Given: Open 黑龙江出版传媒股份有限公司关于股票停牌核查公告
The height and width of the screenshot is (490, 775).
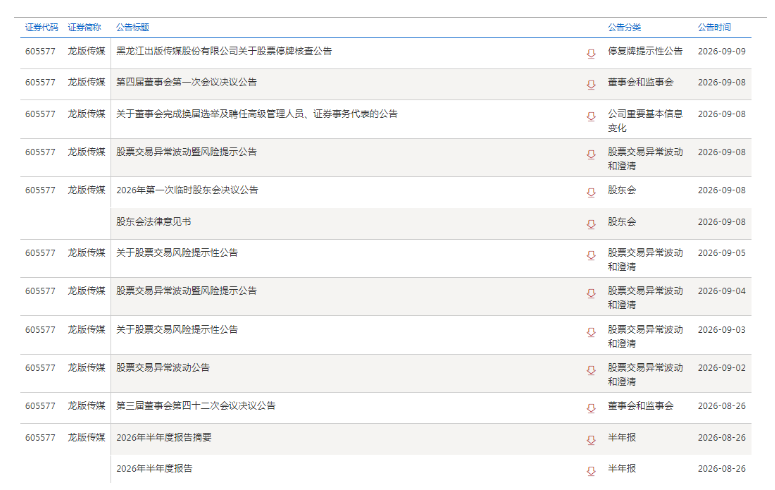Looking at the screenshot, I should click(x=224, y=51).
